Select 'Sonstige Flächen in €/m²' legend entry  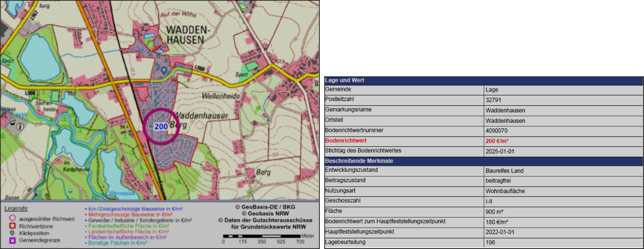point(116,243)
